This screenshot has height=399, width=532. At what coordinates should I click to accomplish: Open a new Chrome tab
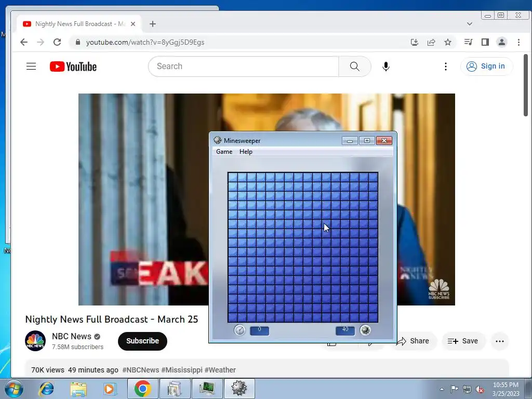tap(153, 24)
